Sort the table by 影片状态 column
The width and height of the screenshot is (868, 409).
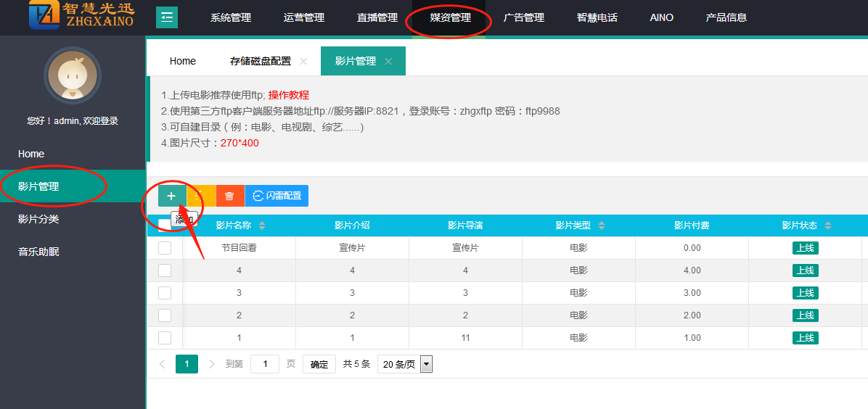(828, 226)
